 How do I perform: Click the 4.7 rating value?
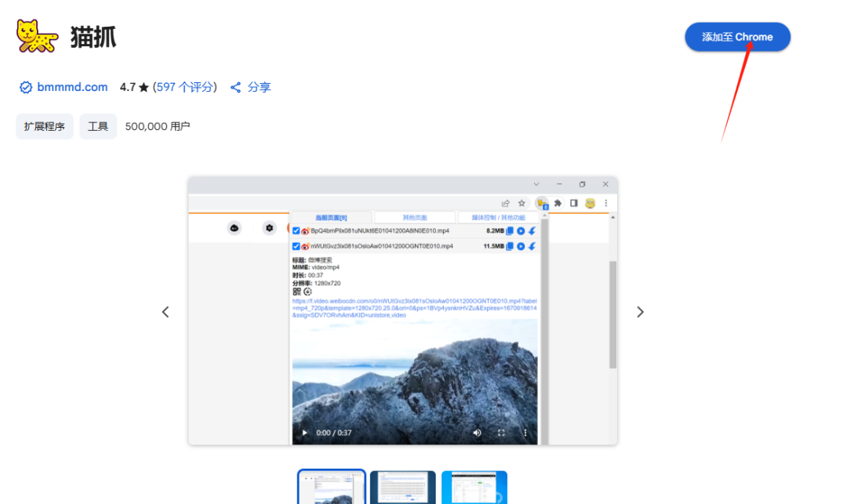tap(128, 87)
